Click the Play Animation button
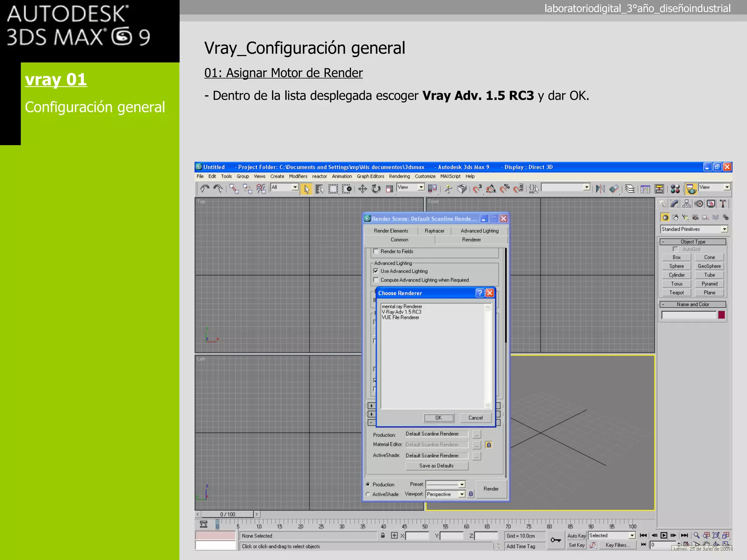The image size is (747, 560). coord(664,535)
